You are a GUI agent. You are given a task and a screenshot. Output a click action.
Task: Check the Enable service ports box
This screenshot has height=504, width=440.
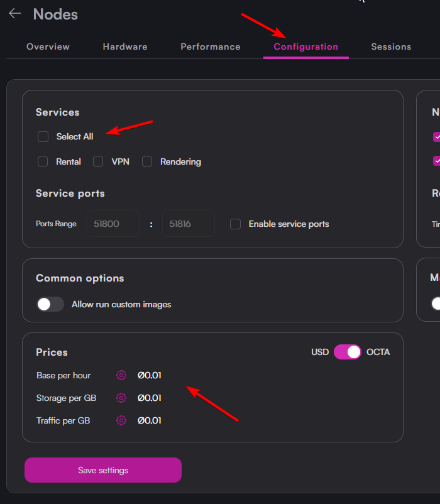235,224
